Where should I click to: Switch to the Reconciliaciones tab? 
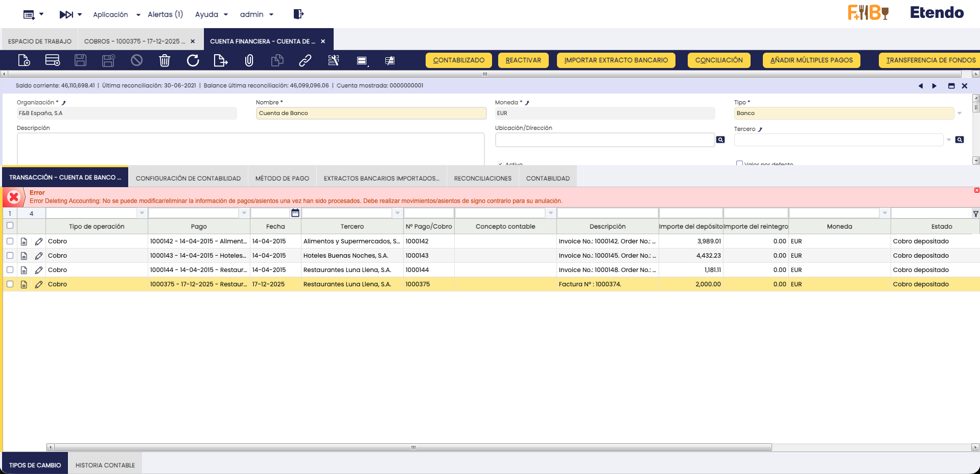coord(482,178)
